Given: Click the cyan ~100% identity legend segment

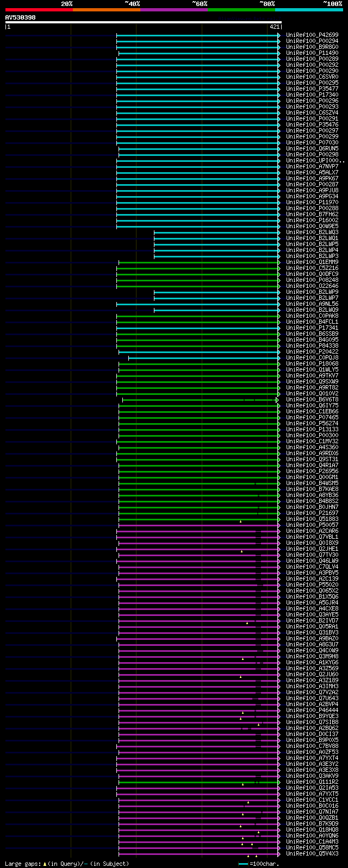Looking at the screenshot, I should click(309, 10).
